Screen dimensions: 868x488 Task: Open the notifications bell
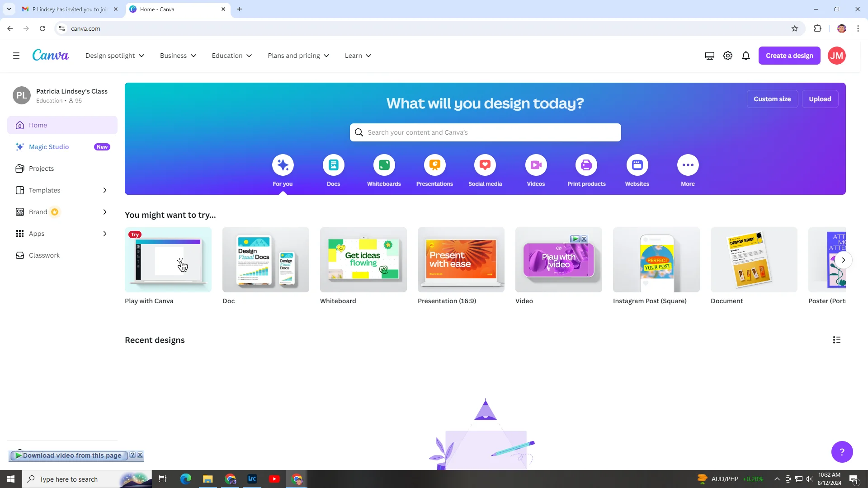pos(746,56)
